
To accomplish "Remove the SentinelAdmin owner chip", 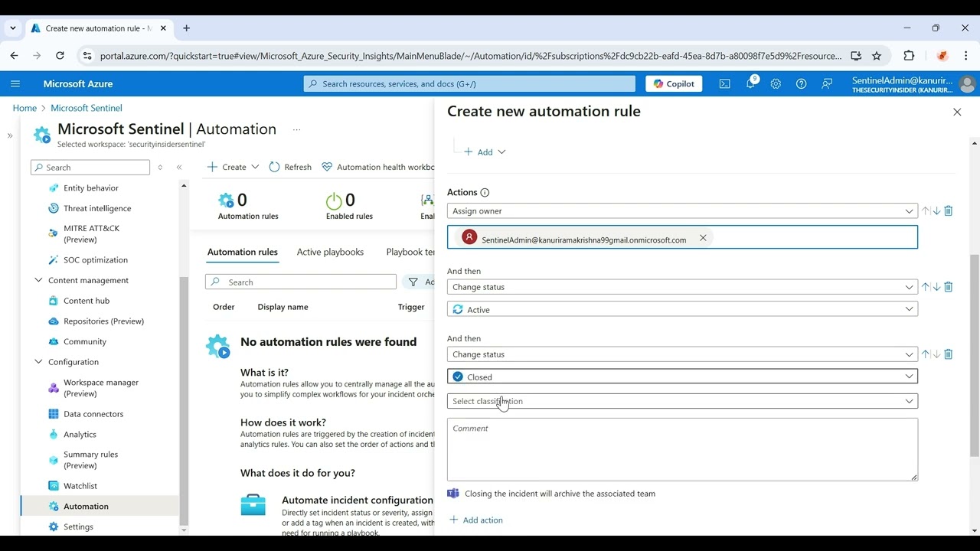I will point(703,238).
